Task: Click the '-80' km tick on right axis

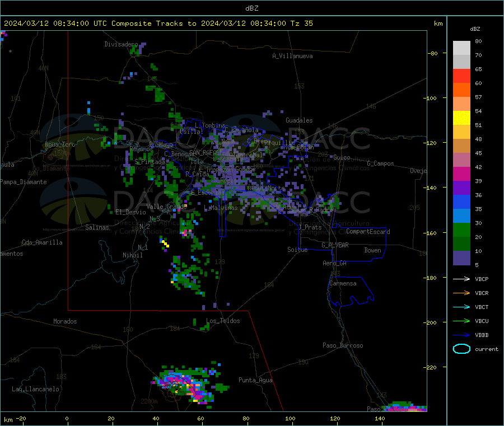Action: coord(433,53)
